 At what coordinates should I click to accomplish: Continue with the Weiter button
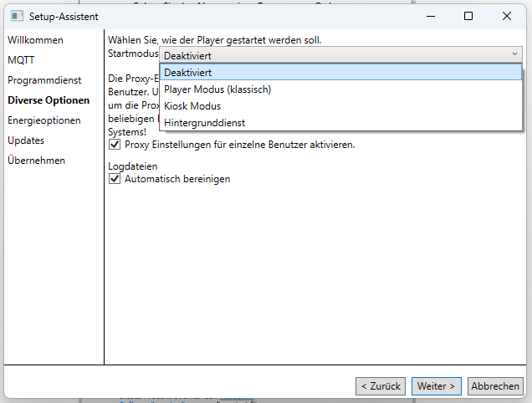tap(437, 386)
